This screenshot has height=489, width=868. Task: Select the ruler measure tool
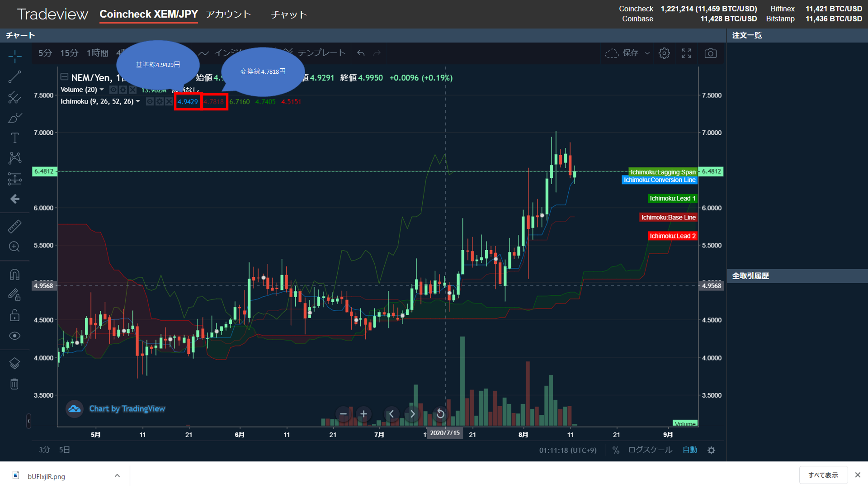[x=15, y=226]
